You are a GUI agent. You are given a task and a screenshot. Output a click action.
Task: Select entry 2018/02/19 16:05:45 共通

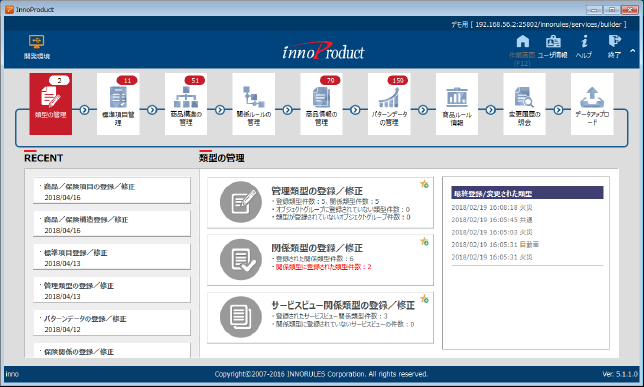pos(492,220)
